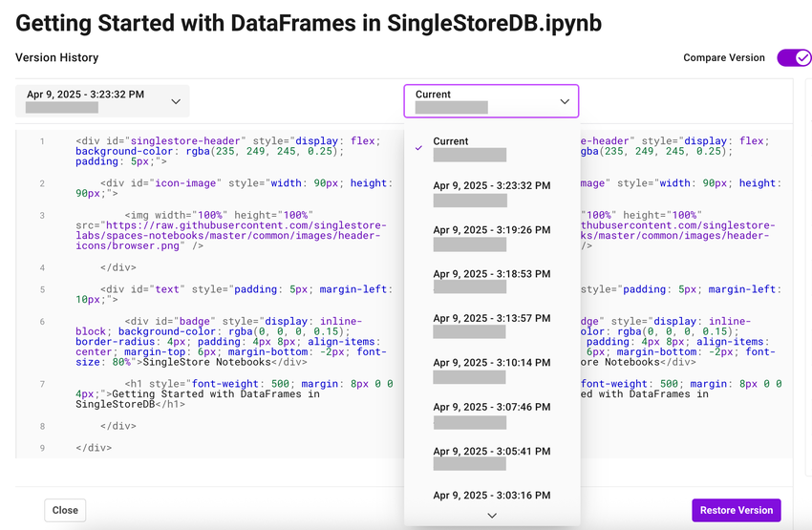Click the Restore Version button
Screen dimensions: 812x530
pos(736,510)
